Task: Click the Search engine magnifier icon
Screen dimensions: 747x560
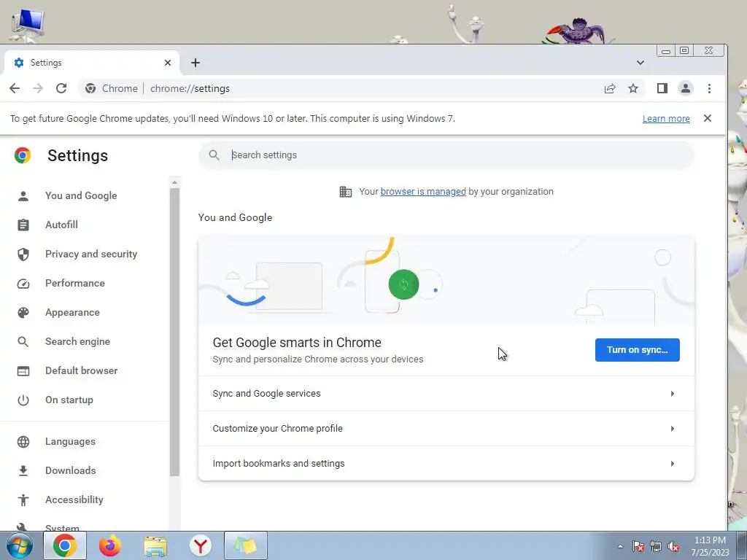Action: coord(23,342)
